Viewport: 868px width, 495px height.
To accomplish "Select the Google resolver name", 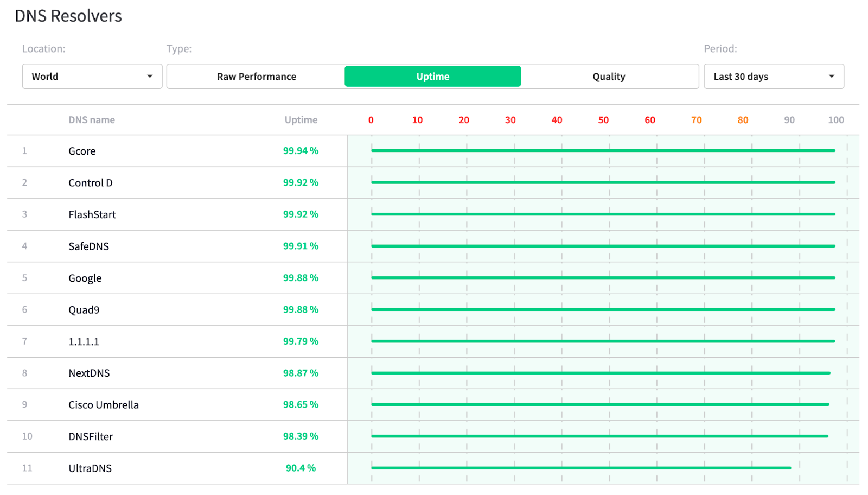I will click(85, 278).
